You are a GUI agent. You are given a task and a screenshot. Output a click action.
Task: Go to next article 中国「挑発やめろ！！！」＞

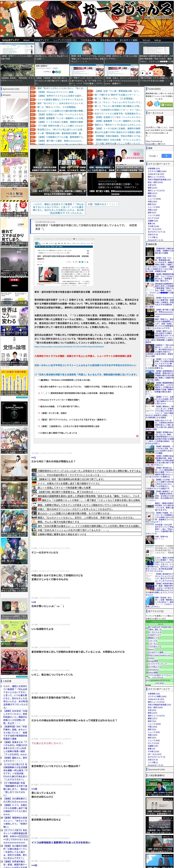[x=102, y=204]
